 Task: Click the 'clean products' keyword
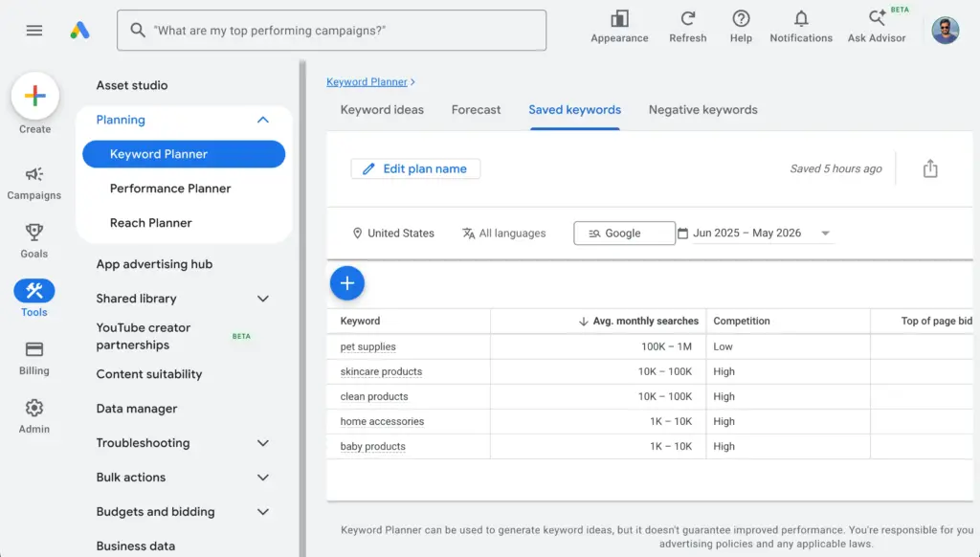coord(374,396)
